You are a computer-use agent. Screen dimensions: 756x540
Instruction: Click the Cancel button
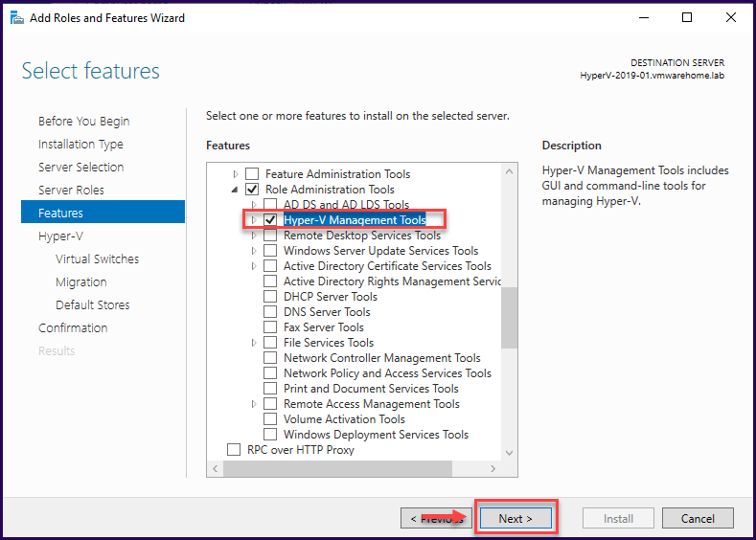click(698, 518)
